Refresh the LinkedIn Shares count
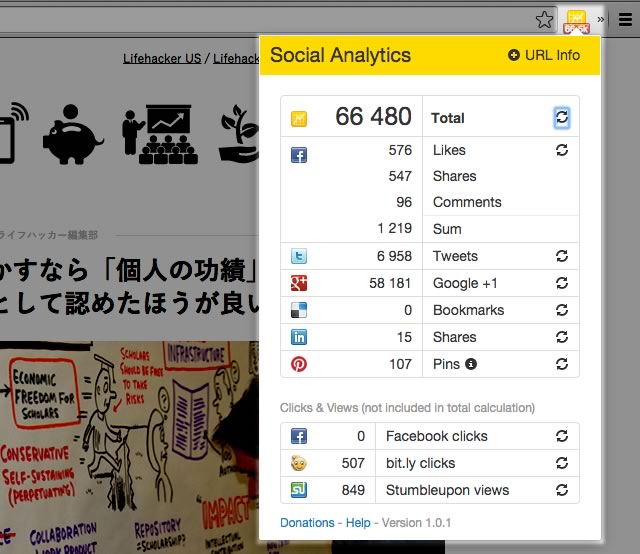This screenshot has height=554, width=640. click(x=562, y=337)
